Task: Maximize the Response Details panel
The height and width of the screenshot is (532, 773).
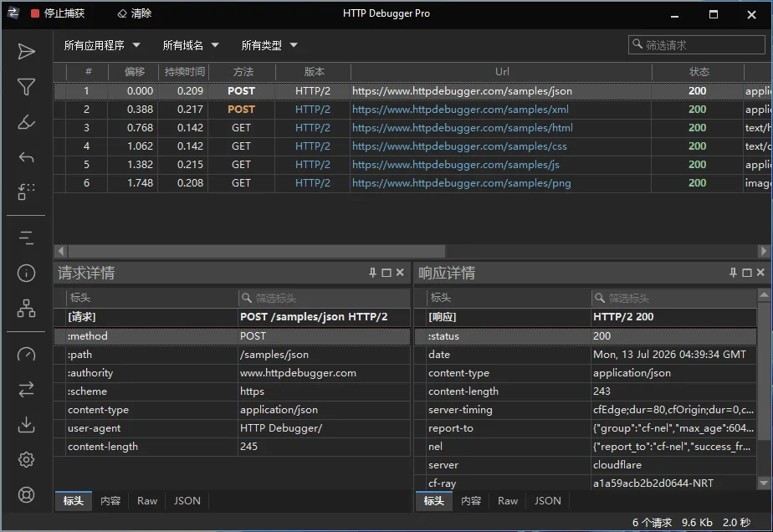Action: [x=747, y=273]
